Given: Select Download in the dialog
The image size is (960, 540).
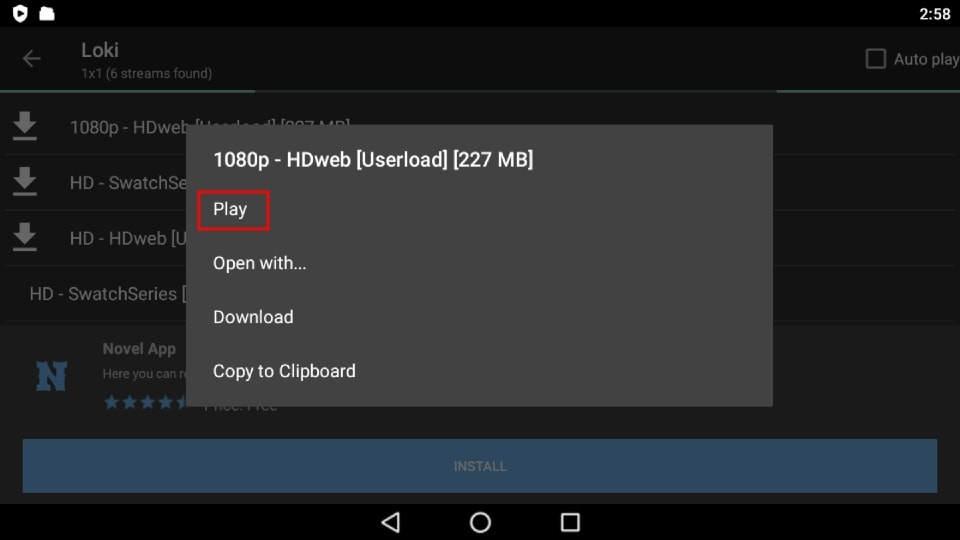Looking at the screenshot, I should point(253,317).
